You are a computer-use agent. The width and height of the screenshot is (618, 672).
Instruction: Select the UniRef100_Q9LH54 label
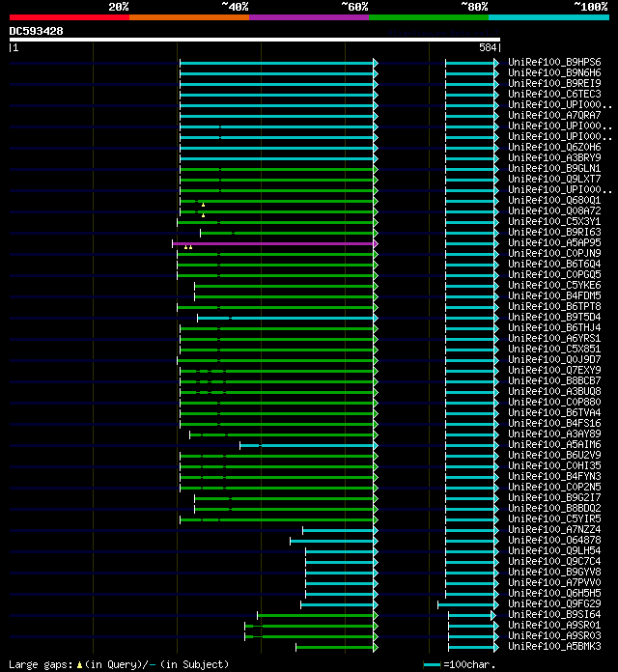tap(554, 550)
